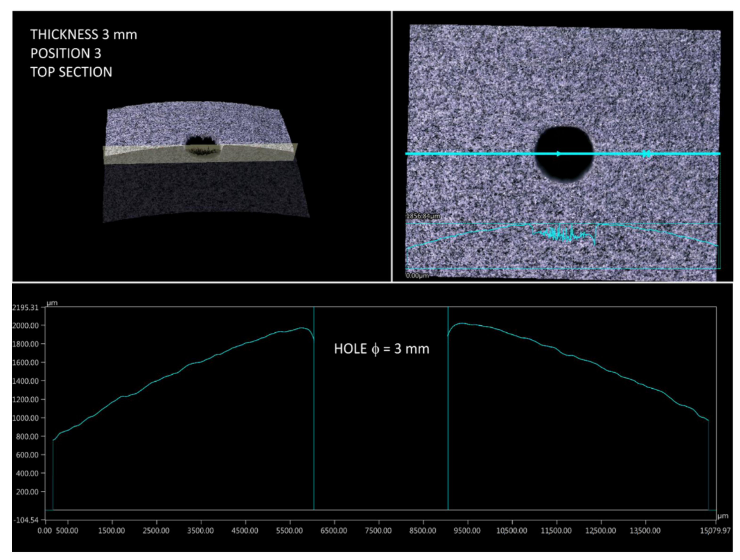This screenshot has width=740, height=560.
Task: Click the TOP SECTION text
Action: click(71, 72)
